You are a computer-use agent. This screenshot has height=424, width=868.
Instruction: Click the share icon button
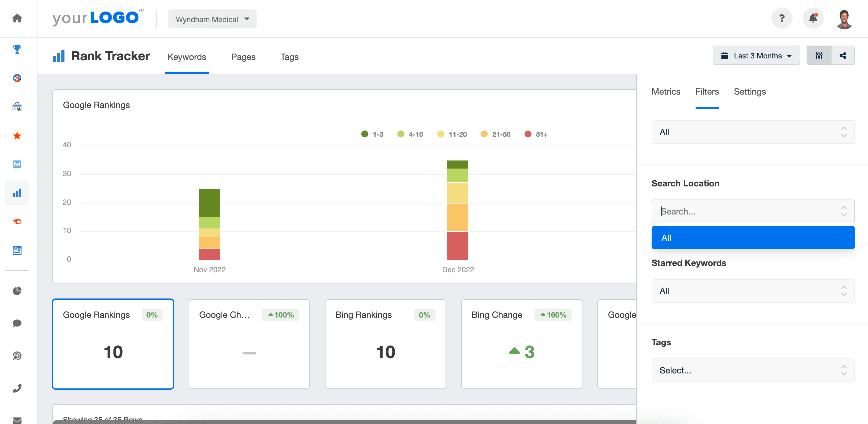click(842, 56)
